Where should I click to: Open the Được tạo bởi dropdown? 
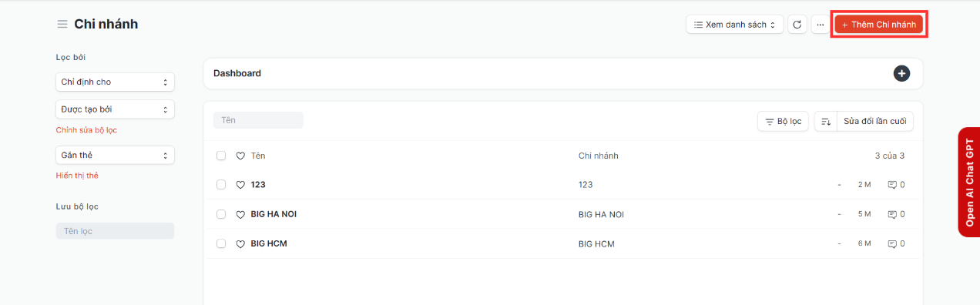tap(115, 109)
